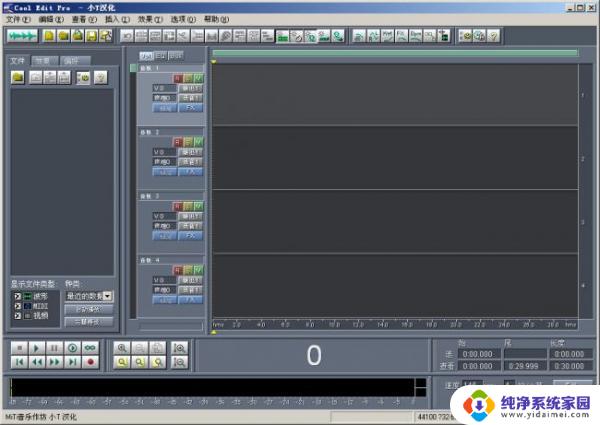This screenshot has width=600, height=425.
Task: Click the Save disk icon in toolbar
Action: [91, 35]
